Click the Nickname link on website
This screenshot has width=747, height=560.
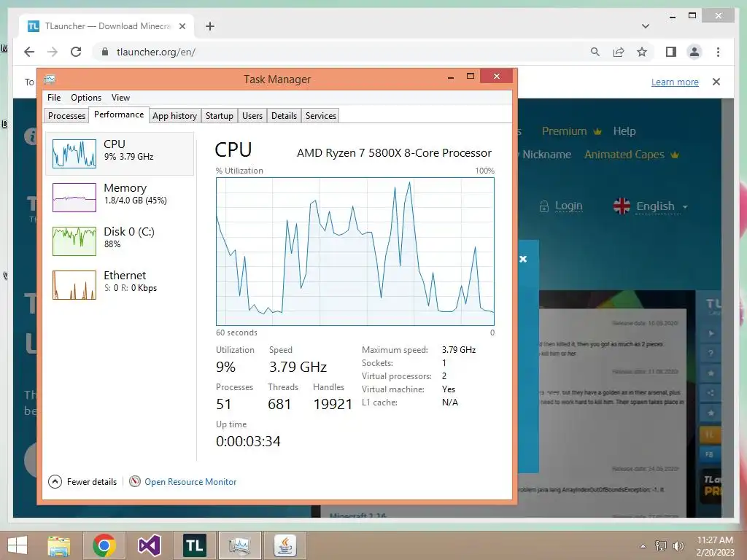[x=546, y=155]
